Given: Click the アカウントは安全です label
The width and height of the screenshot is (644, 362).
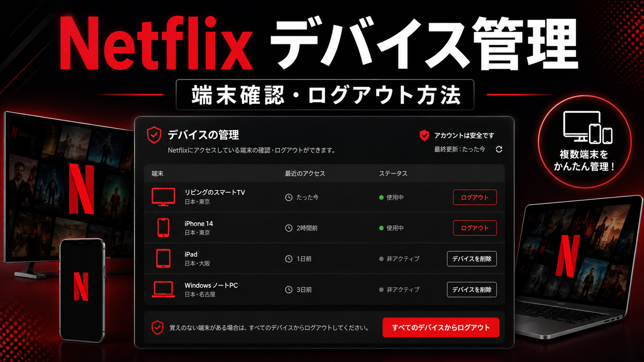Looking at the screenshot, I should tap(464, 135).
